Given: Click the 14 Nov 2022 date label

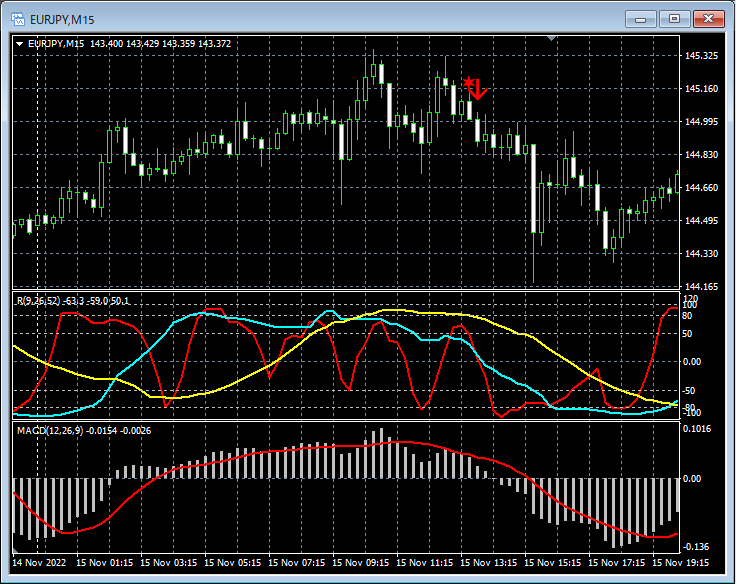Looking at the screenshot, I should [x=39, y=562].
